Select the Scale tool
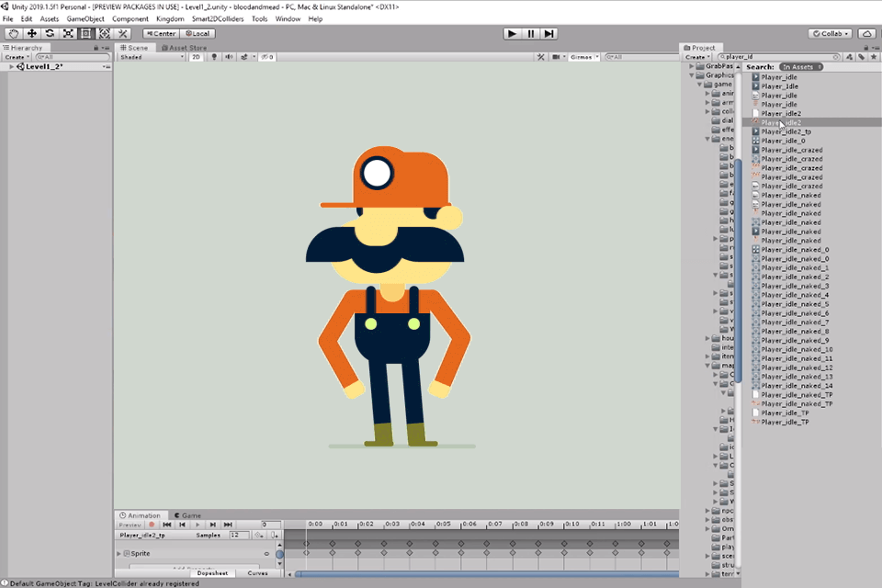The image size is (882, 588). click(x=67, y=33)
